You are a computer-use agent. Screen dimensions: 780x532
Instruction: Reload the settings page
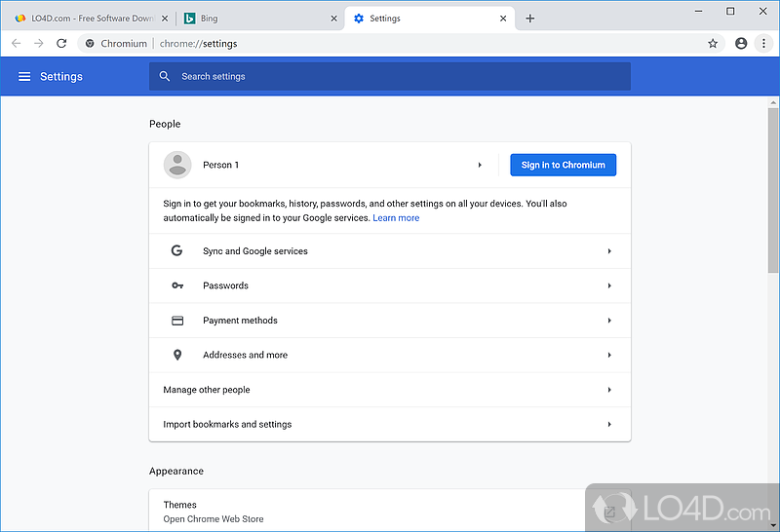pos(61,43)
